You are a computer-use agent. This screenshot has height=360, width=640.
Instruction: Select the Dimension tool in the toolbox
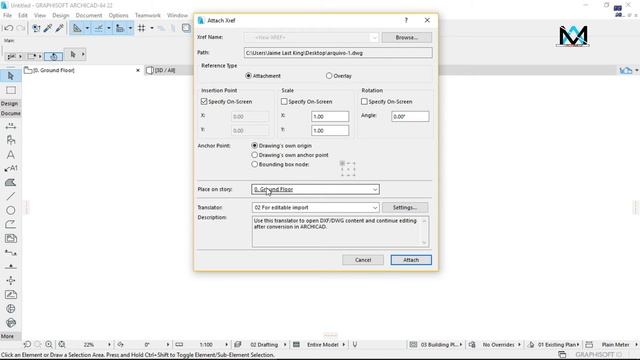coord(11,127)
